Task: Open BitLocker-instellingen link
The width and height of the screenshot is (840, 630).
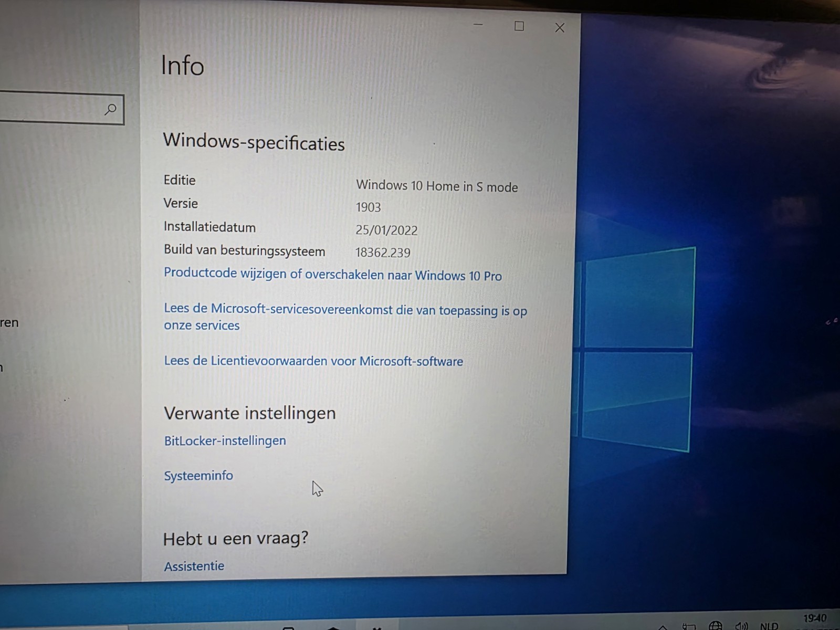Action: click(x=225, y=440)
